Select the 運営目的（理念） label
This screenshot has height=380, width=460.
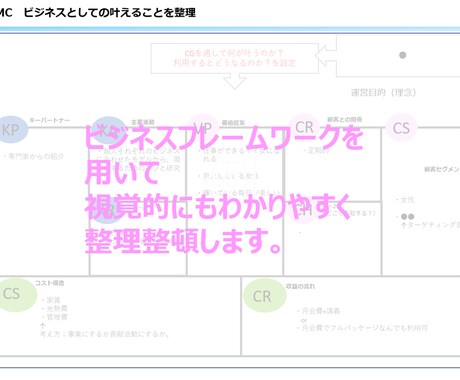click(383, 92)
